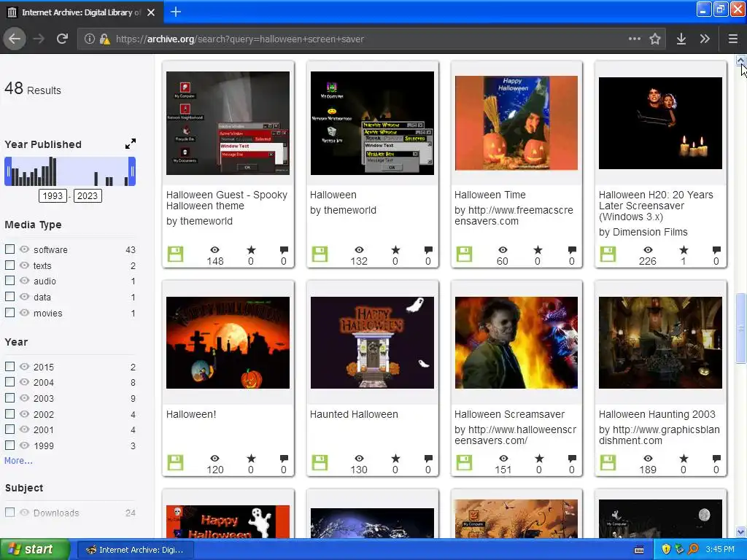Toggle the eye icon next to 2002

pos(24,413)
